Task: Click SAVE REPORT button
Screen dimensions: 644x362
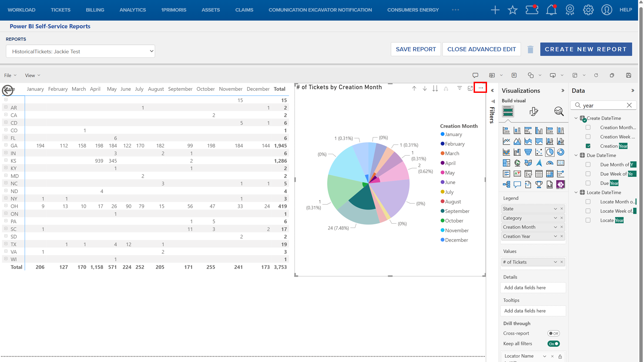Action: [x=416, y=49]
